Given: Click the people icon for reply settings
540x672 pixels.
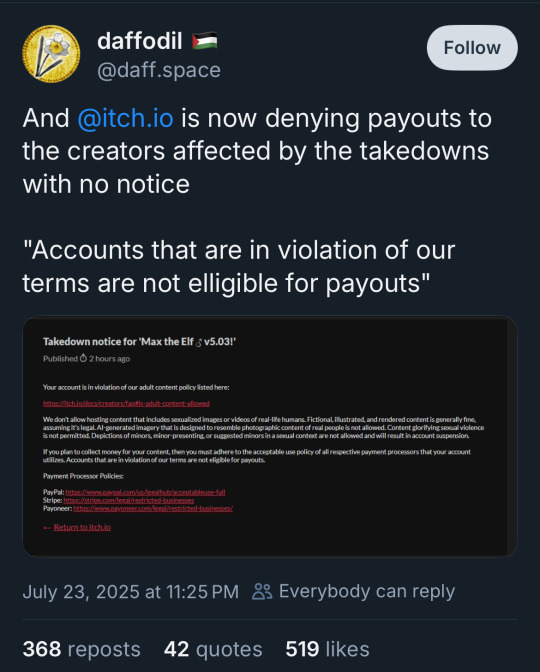Looking at the screenshot, I should click(x=262, y=591).
